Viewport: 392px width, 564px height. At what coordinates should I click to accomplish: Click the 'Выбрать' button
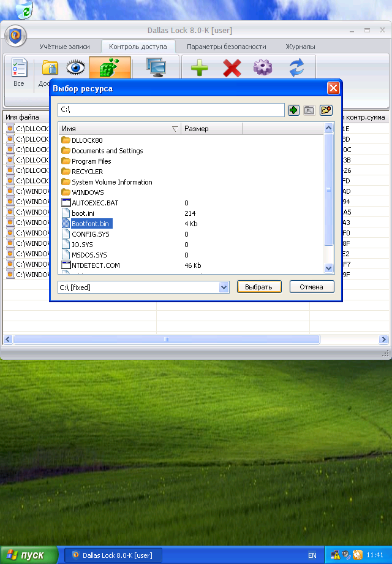point(259,287)
